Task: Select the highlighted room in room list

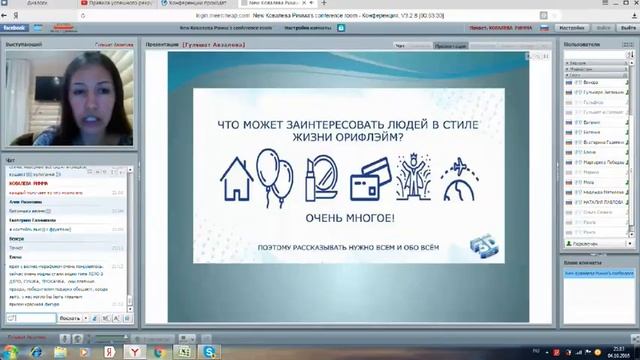Action: [x=599, y=273]
